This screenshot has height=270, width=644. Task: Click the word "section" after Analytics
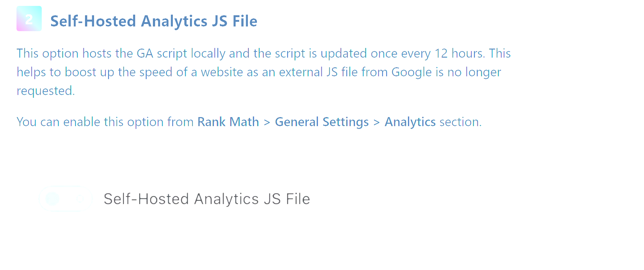(x=459, y=122)
